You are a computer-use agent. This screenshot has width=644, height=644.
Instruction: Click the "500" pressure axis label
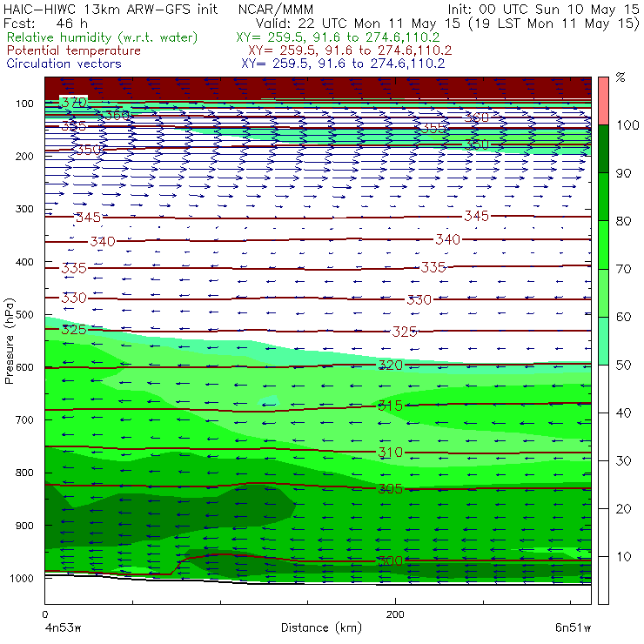24,314
